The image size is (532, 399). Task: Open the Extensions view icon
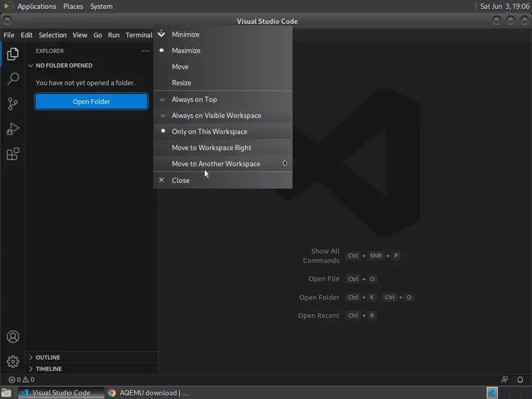[12, 154]
